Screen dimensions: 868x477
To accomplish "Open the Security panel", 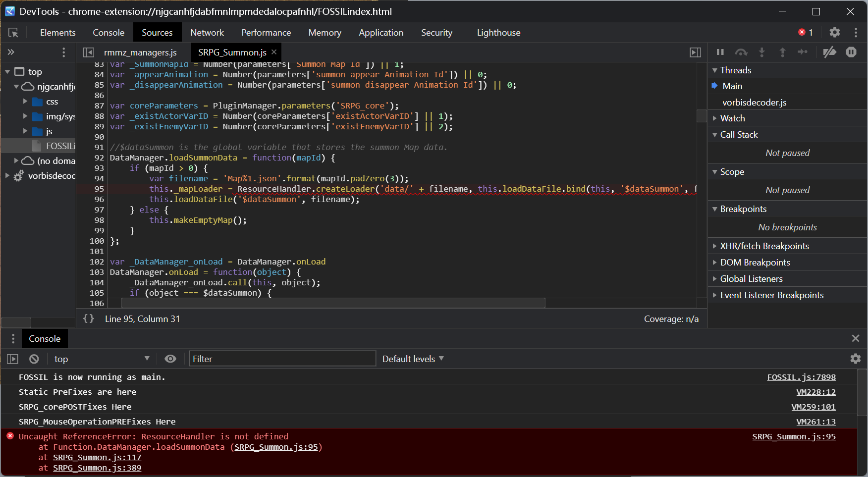I will (x=436, y=33).
